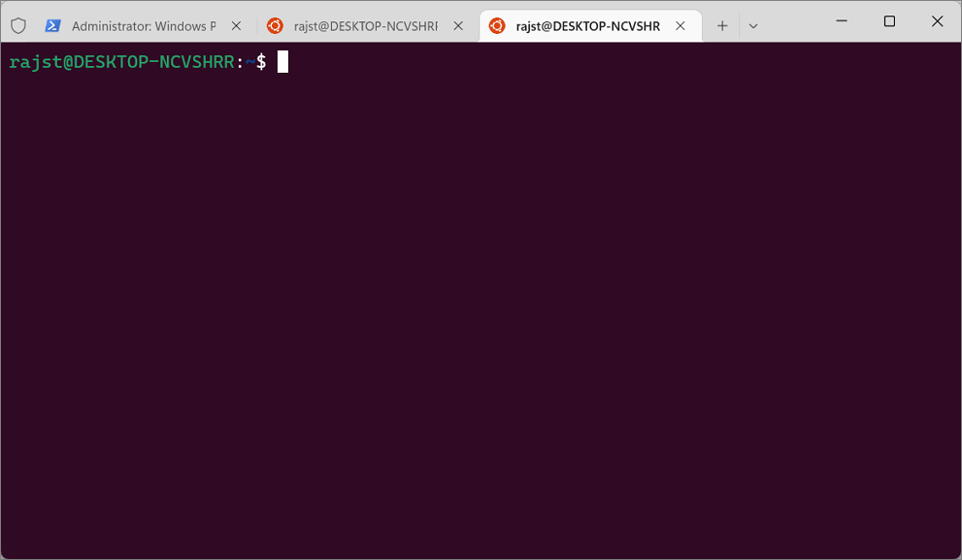The image size is (962, 560).
Task: Click the administrator shield icon in title bar
Action: tap(18, 26)
